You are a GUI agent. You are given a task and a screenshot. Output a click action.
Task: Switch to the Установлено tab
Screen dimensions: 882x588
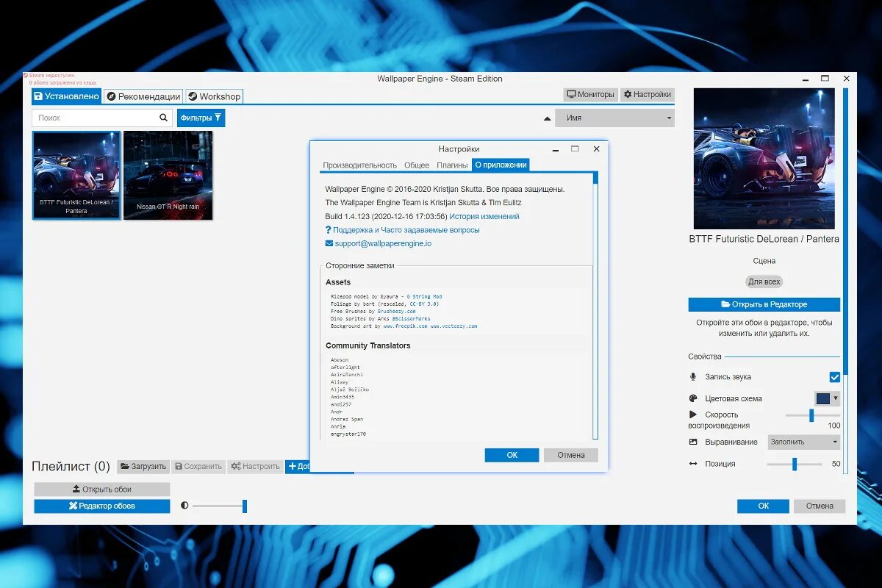click(x=66, y=96)
